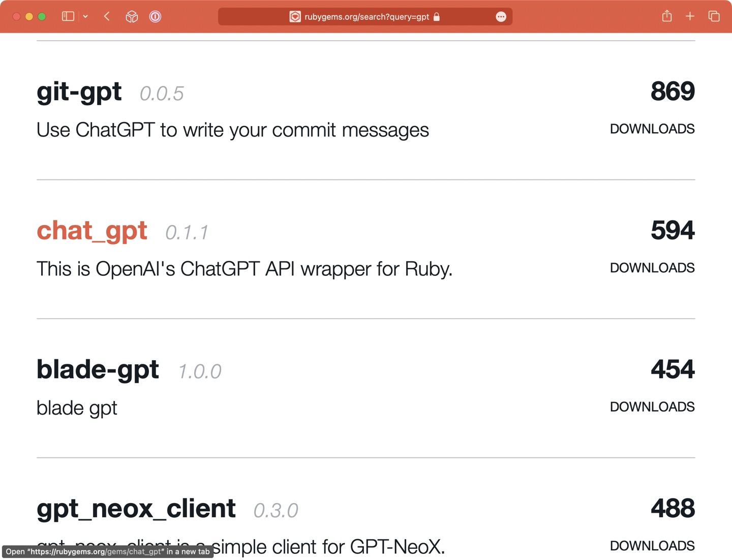Viewport: 732px width, 560px height.
Task: Toggle the Safari sidebar panel icon
Action: (68, 16)
